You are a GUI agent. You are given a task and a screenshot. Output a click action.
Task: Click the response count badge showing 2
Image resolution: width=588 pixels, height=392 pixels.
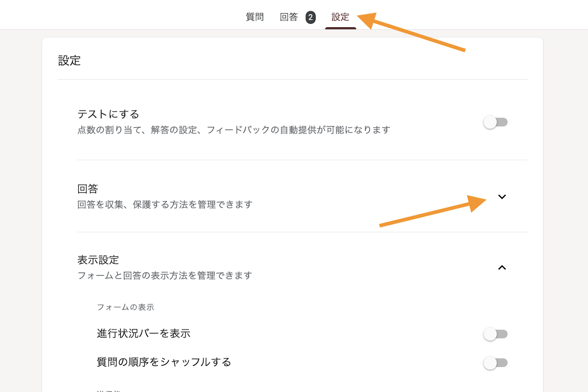pos(311,17)
